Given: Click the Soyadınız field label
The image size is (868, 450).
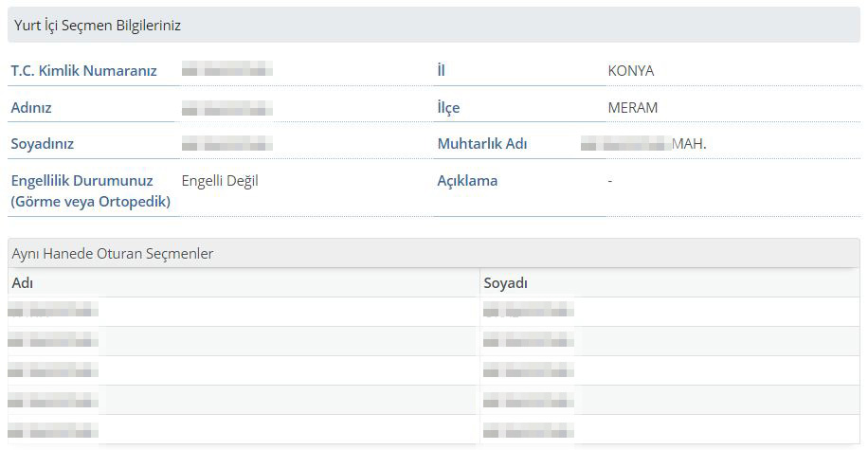Looking at the screenshot, I should pos(42,144).
